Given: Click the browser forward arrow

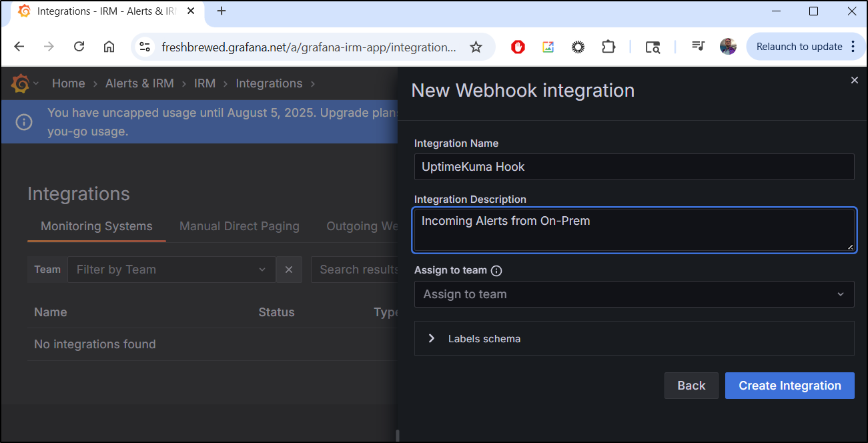Looking at the screenshot, I should 49,47.
